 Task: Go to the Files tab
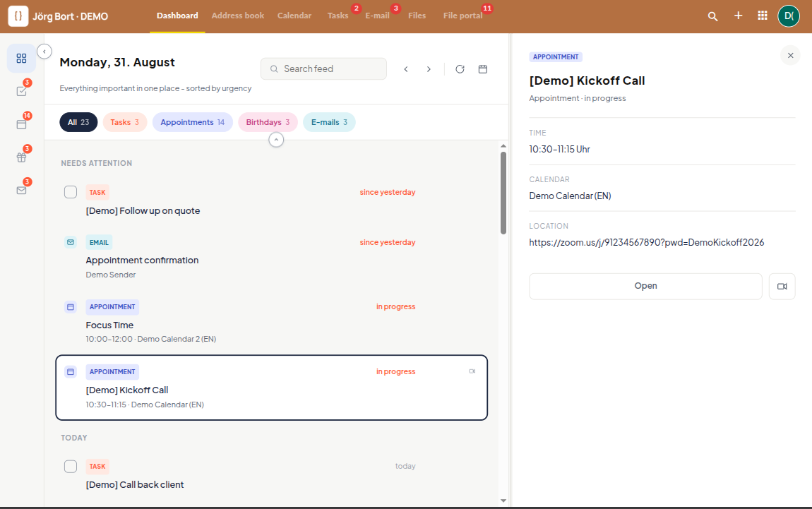[x=417, y=16]
